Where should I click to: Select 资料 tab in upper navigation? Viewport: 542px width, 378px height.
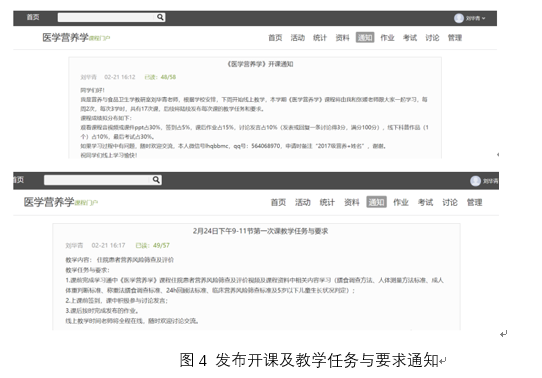[342, 38]
